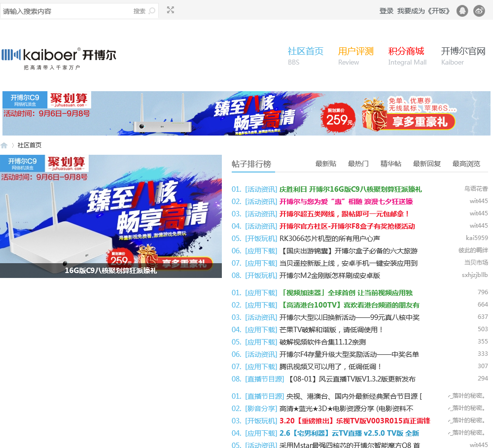Switch to the 精华帖 tab
The height and width of the screenshot is (448, 493).
click(x=390, y=164)
